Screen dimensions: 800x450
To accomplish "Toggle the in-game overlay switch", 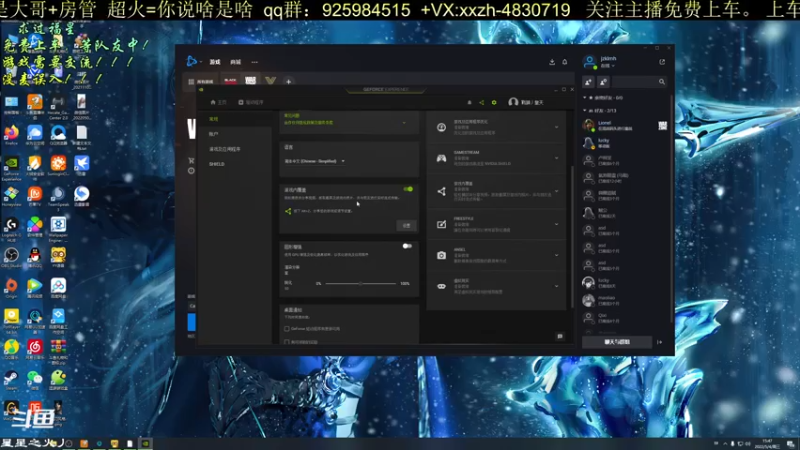I will coord(408,189).
